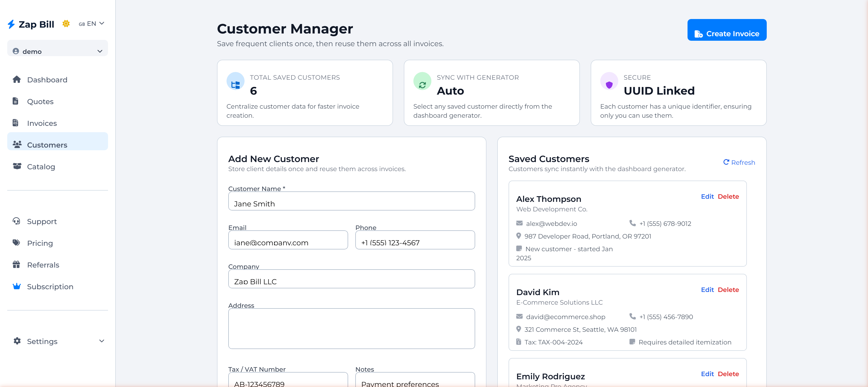Click phone icon beside +1 (555) 678-9012
This screenshot has height=387, width=868.
(632, 223)
